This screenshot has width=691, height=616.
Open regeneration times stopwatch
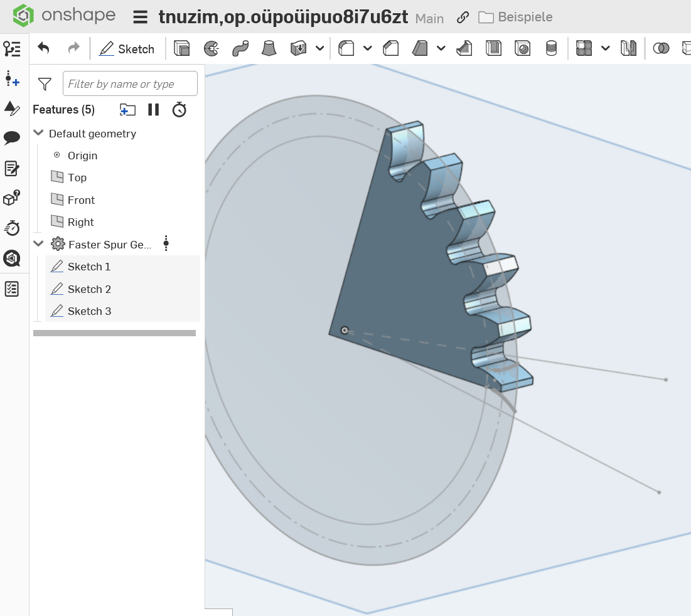pos(179,110)
